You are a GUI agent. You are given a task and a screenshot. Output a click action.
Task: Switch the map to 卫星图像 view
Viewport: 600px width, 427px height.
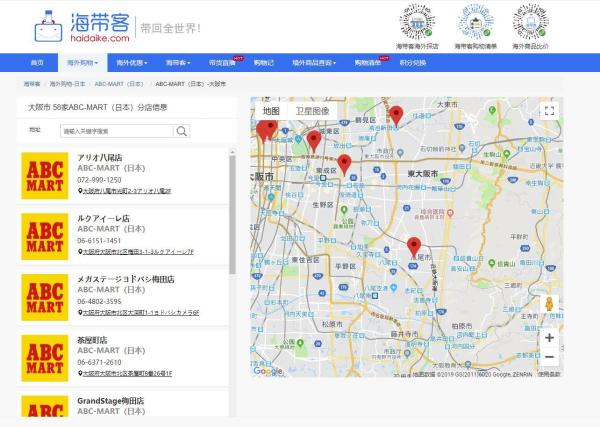tap(313, 111)
